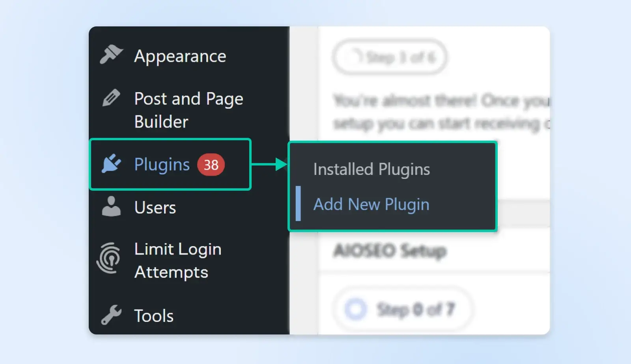The height and width of the screenshot is (364, 631).
Task: Go to the Users menu label
Action: (x=155, y=208)
